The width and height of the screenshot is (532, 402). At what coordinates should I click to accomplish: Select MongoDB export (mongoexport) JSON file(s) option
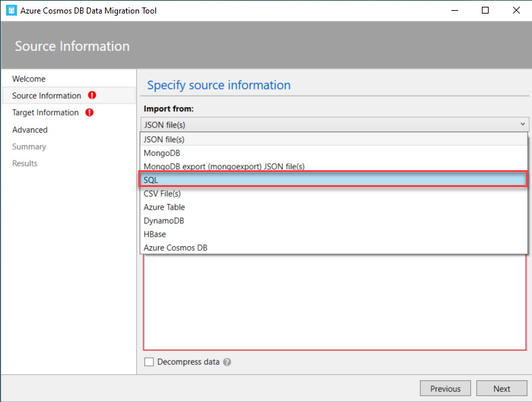click(224, 166)
